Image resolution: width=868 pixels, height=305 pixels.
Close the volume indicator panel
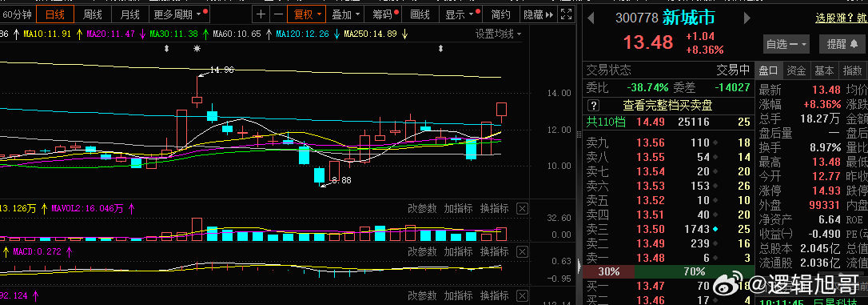point(522,208)
